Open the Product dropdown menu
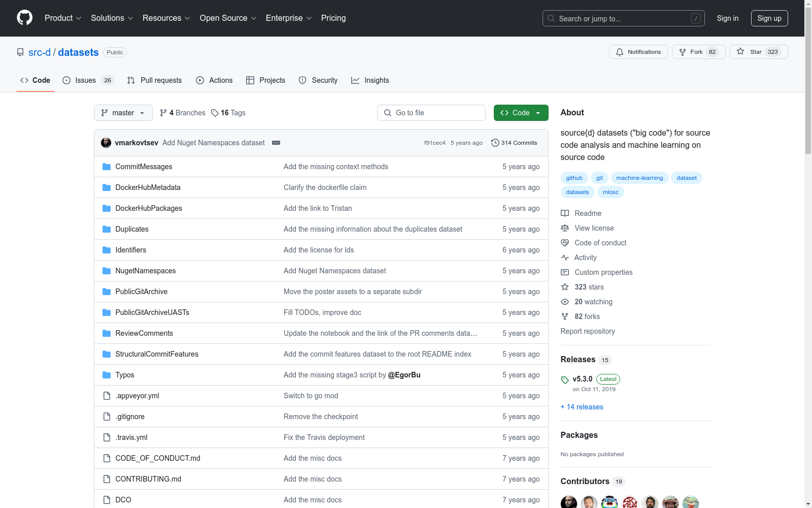Viewport: 812px width, 508px height. pos(63,18)
